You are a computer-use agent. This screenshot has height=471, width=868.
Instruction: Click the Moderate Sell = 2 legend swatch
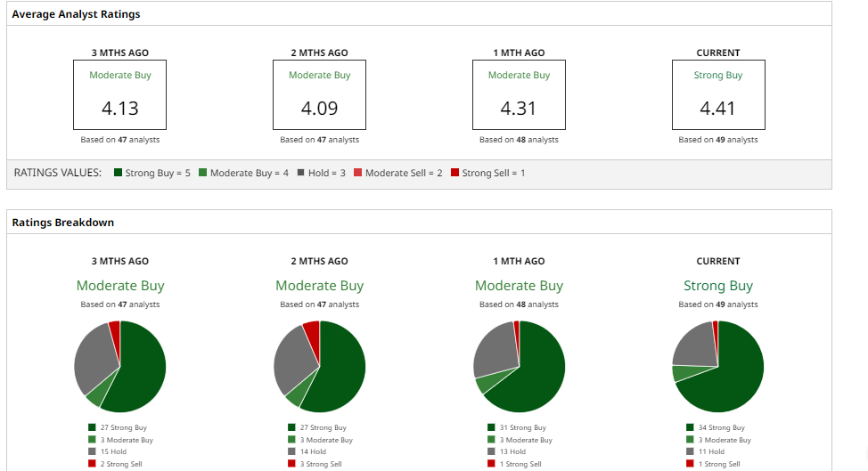pos(357,173)
